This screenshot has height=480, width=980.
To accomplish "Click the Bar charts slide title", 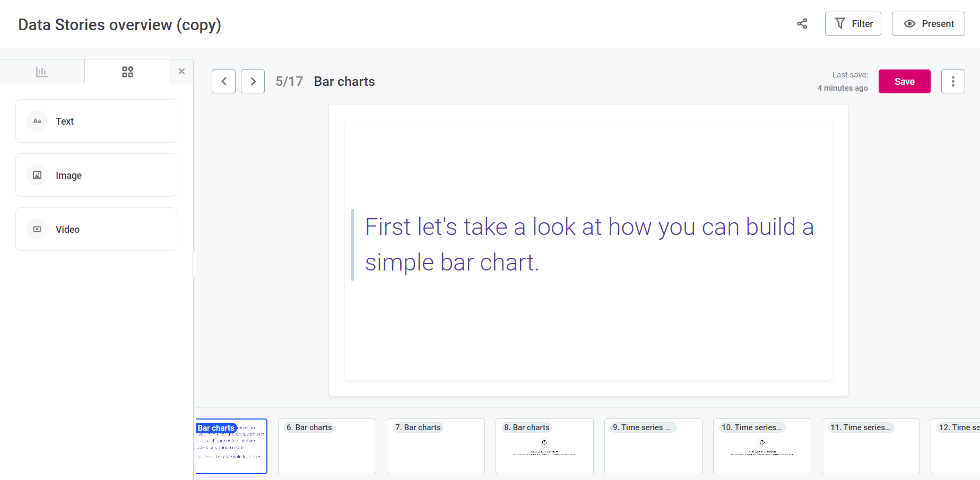I will click(x=344, y=81).
